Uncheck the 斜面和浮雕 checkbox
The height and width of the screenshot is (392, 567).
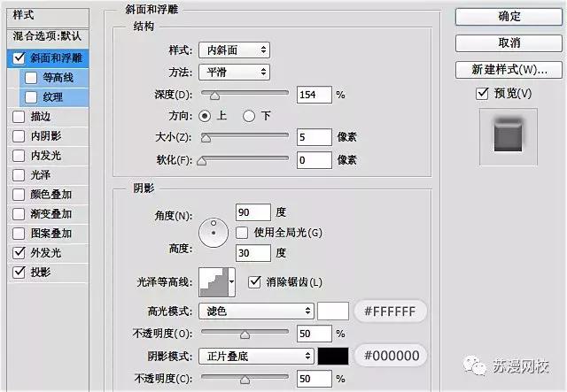tap(19, 58)
